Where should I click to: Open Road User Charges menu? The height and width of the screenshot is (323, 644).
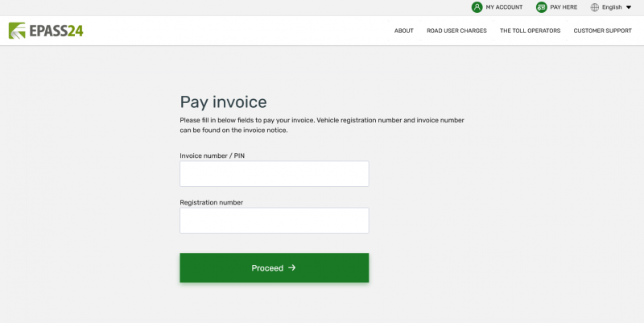(456, 31)
